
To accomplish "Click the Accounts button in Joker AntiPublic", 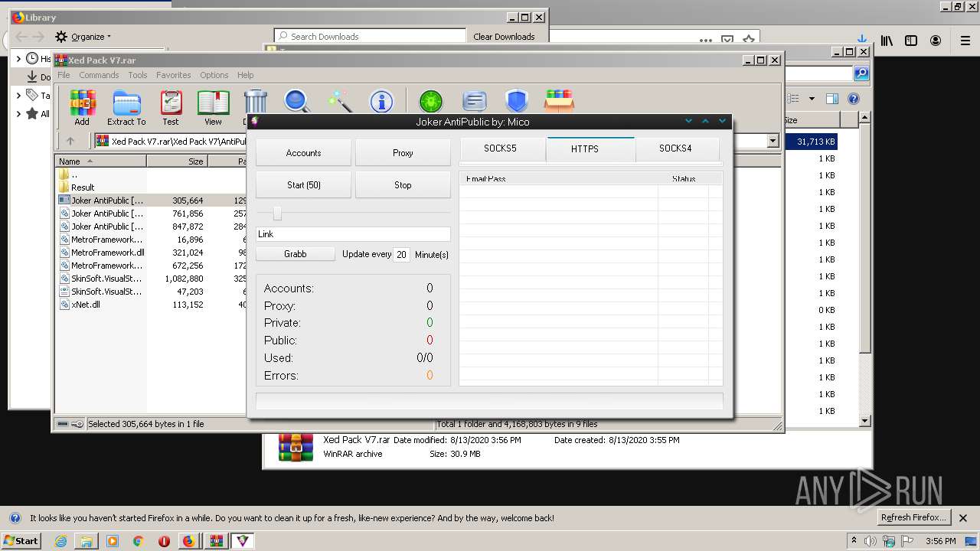I will coord(303,153).
